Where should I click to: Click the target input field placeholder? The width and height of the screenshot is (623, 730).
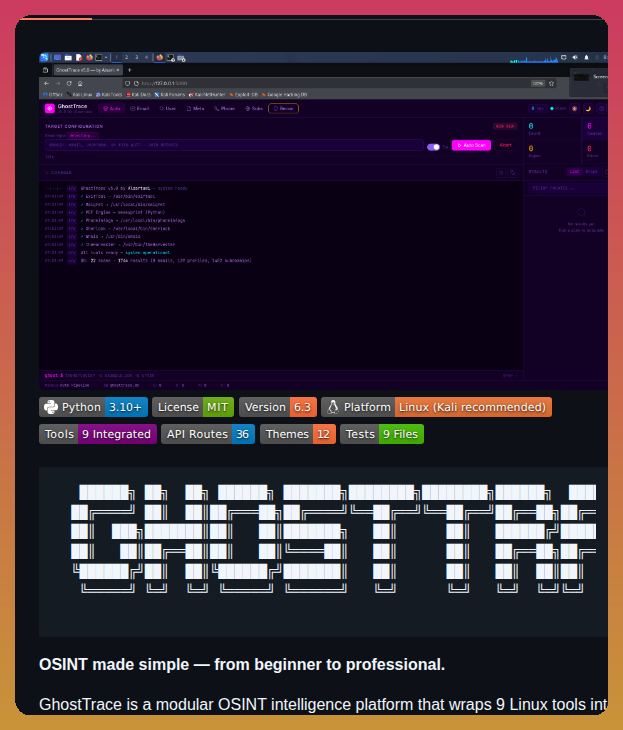(x=234, y=145)
